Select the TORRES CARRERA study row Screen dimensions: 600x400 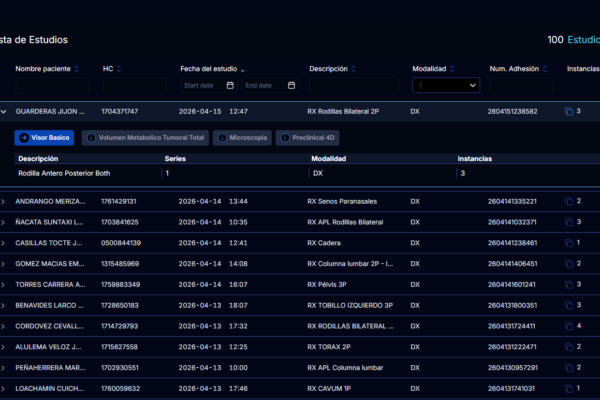50,284
